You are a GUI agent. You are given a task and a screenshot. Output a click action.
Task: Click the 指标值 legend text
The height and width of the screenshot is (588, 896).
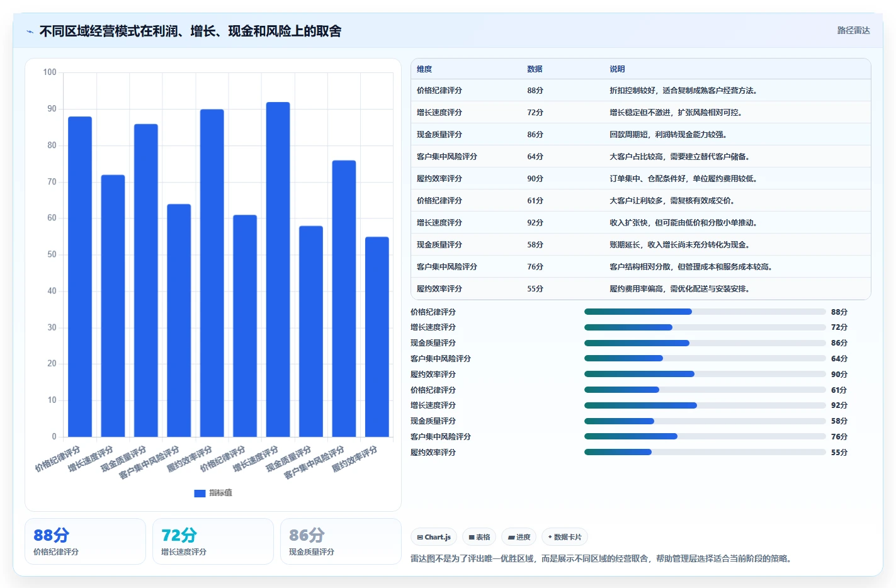pyautogui.click(x=220, y=493)
